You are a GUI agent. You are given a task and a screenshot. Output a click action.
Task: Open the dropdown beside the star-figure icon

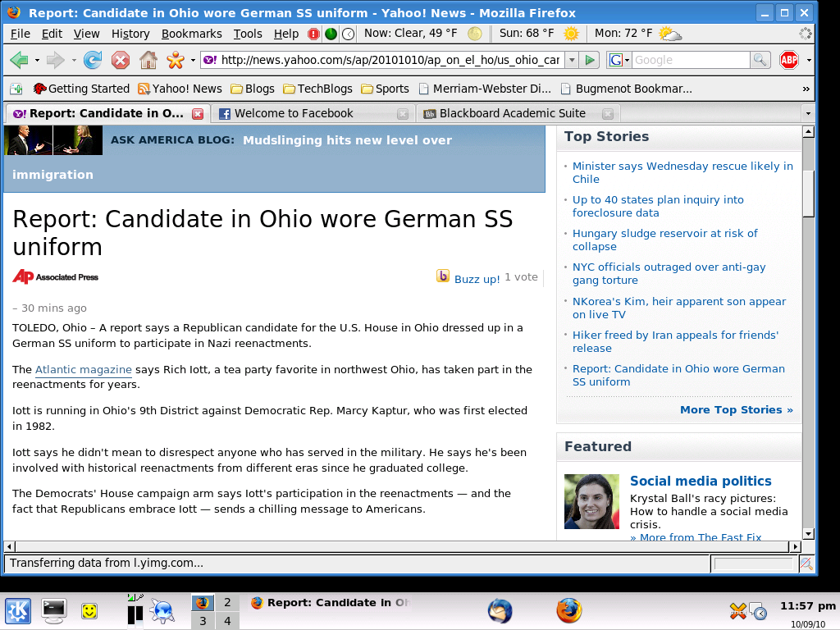pyautogui.click(x=193, y=61)
